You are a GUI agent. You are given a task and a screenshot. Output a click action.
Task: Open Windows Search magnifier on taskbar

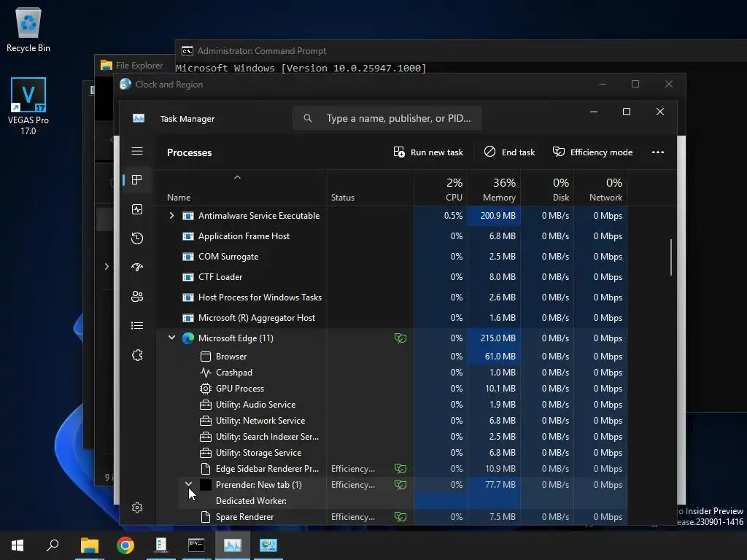(53, 545)
